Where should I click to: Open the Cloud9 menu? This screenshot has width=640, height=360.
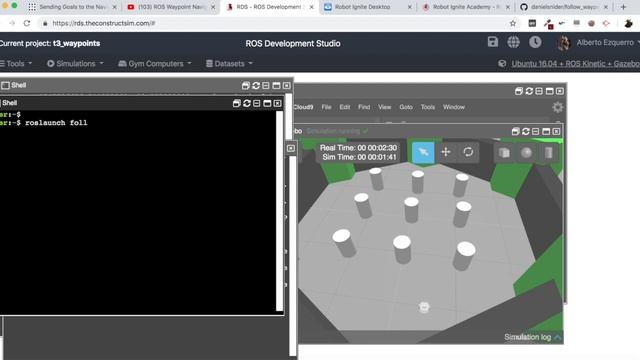(303, 107)
